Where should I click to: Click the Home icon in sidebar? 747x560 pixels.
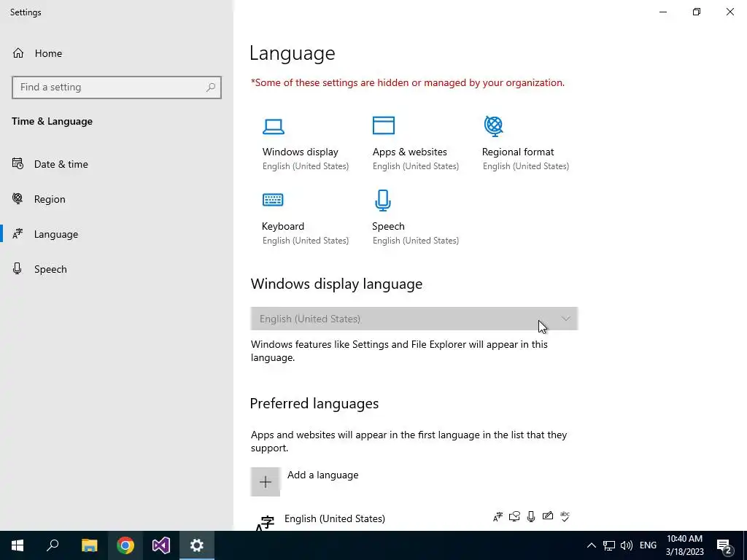click(x=18, y=52)
